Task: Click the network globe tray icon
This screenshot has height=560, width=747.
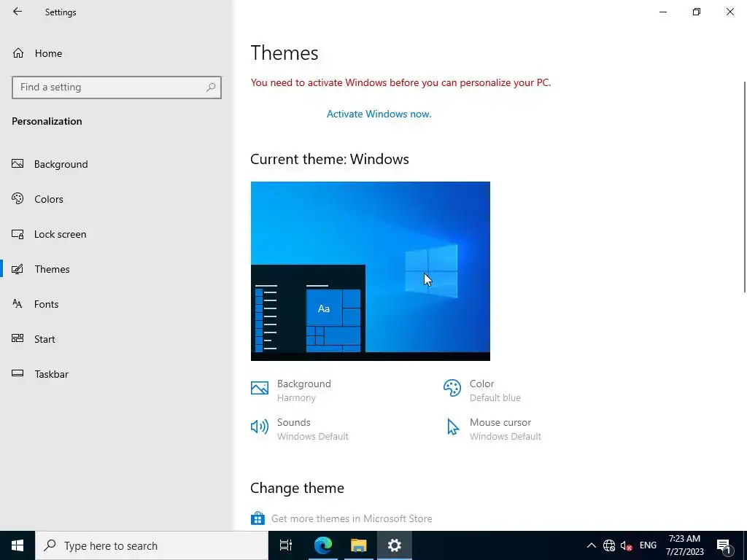Action: coord(609,545)
